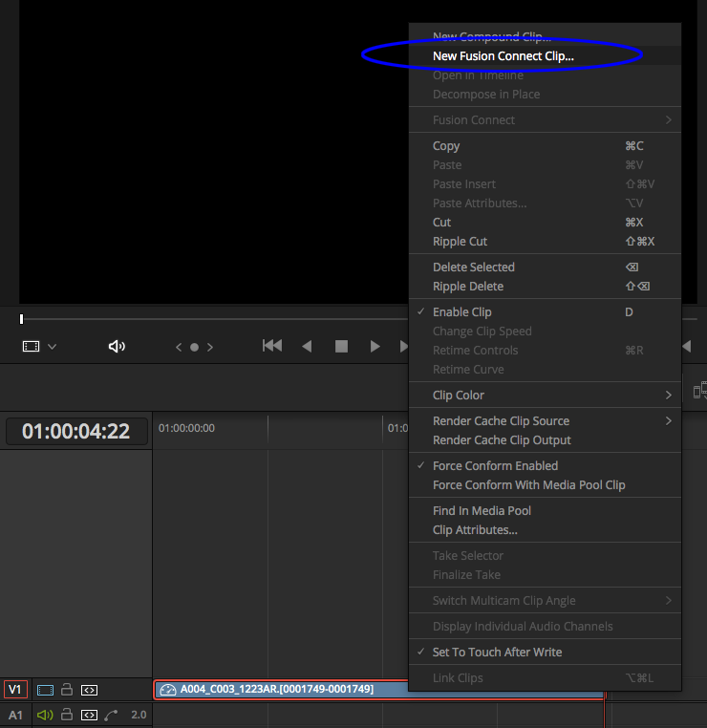Lock the A1 audio track
Image resolution: width=707 pixels, height=728 pixels.
[x=67, y=715]
